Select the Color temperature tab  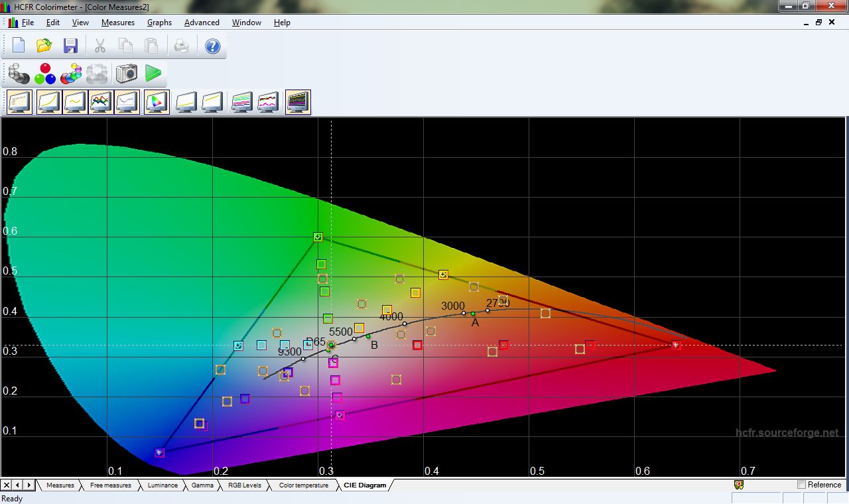(x=302, y=485)
